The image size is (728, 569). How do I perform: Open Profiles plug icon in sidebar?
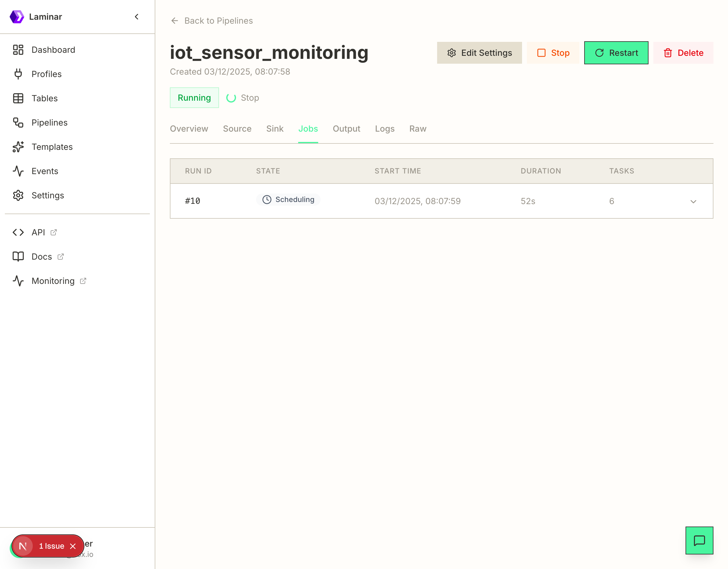18,74
